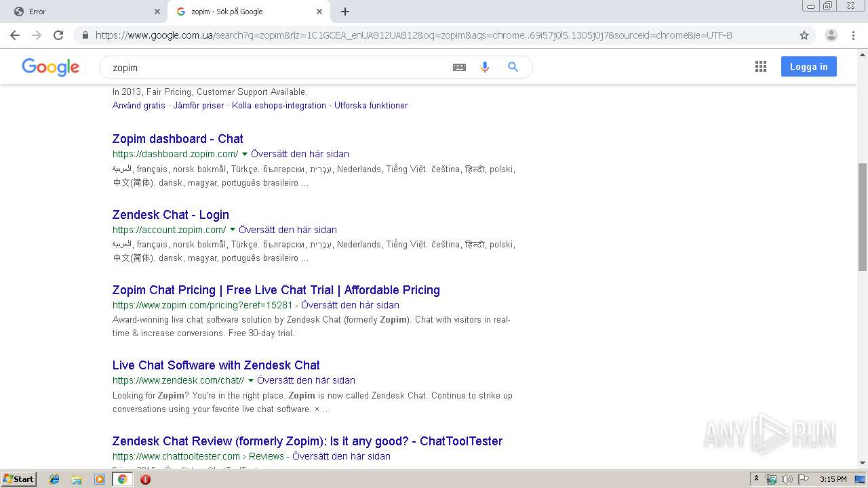Screen dimensions: 868x488
Task: Expand dropdown arrow next to zendesk.com/chat
Action: [251, 380]
